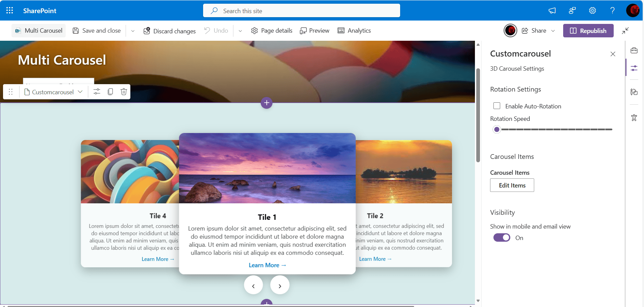Adjust the Rotation Speed slider handle
This screenshot has height=307, width=644.
click(496, 129)
